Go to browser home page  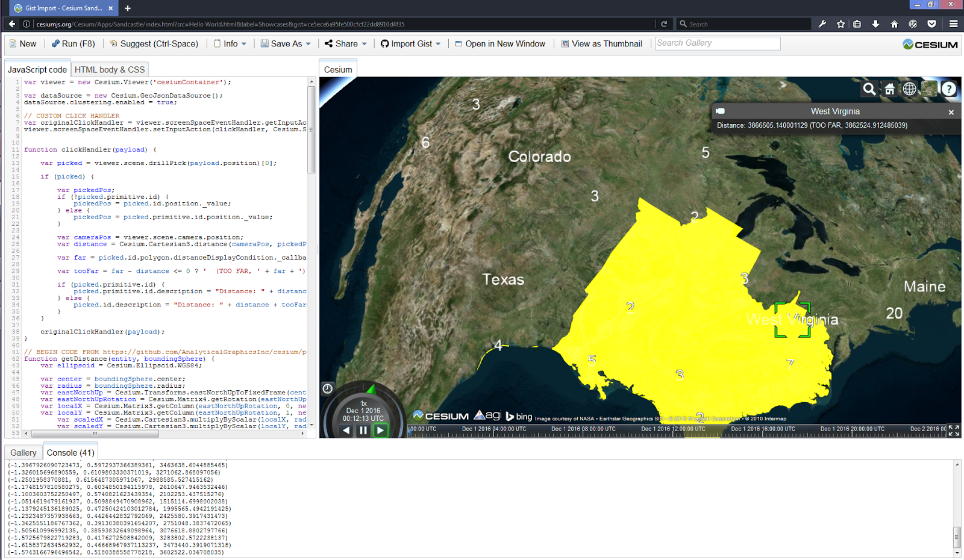pos(894,24)
